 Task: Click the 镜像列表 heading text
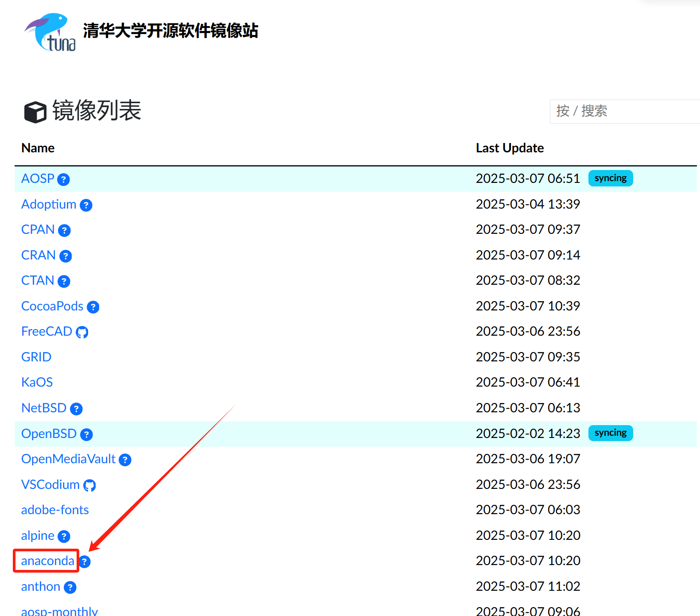(97, 110)
